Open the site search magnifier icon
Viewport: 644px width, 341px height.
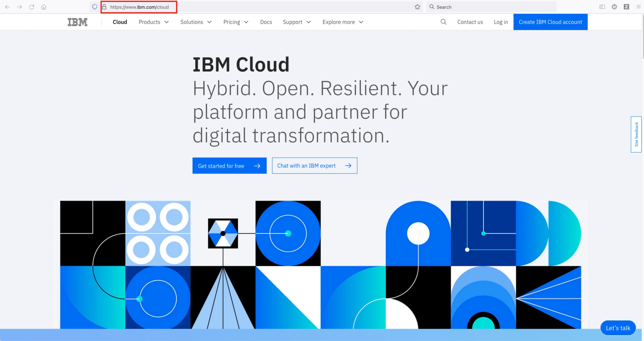click(443, 22)
